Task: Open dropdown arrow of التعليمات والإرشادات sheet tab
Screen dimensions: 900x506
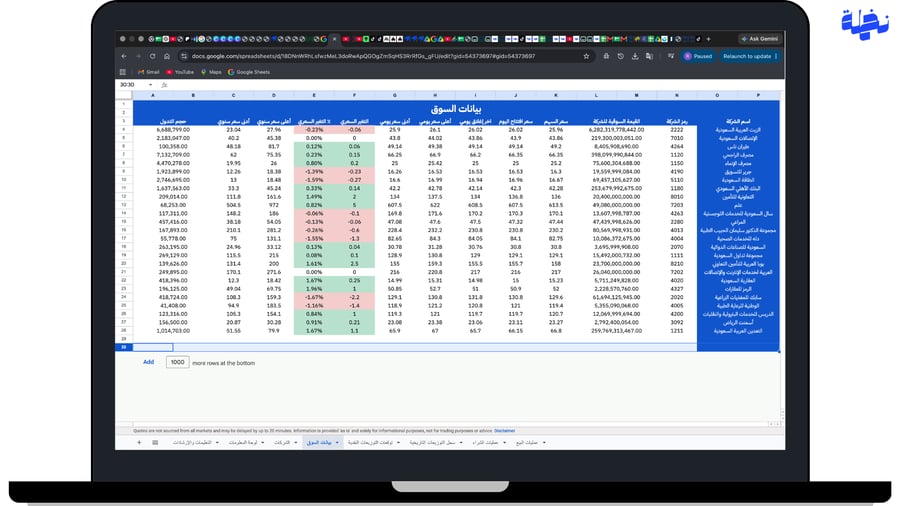Action: click(217, 442)
